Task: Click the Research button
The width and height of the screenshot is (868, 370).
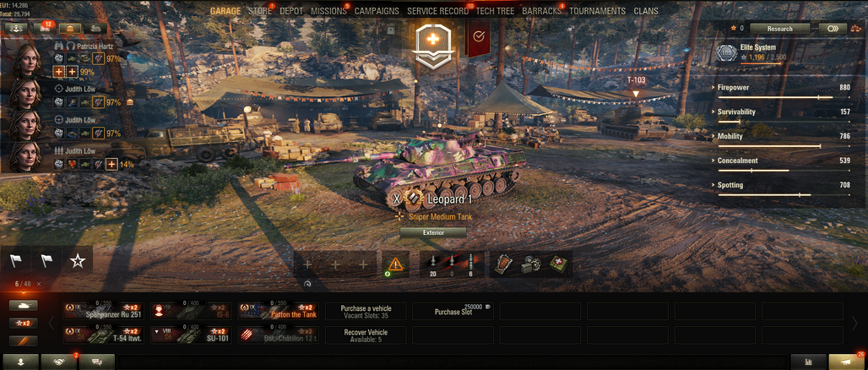Action: (x=780, y=29)
